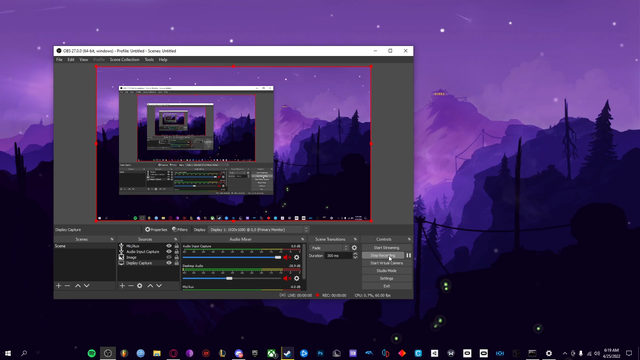Mute Audio Input Capture speaker icon
Image resolution: width=640 pixels, height=360 pixels.
pyautogui.click(x=287, y=257)
